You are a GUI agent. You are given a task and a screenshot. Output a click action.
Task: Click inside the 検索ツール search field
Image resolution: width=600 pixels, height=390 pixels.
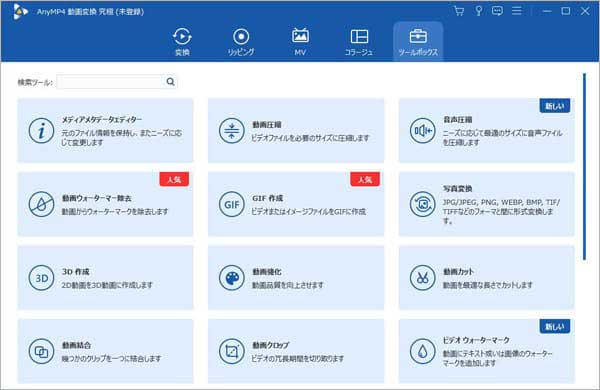tap(111, 82)
